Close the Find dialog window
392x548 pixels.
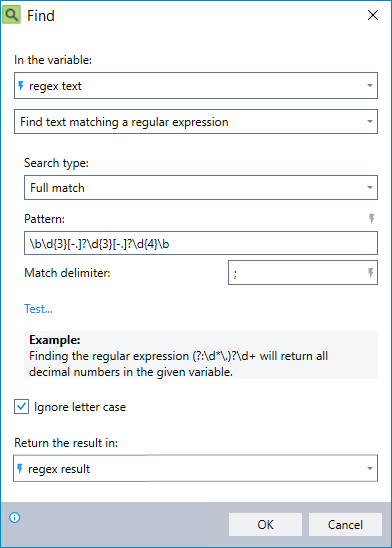373,15
